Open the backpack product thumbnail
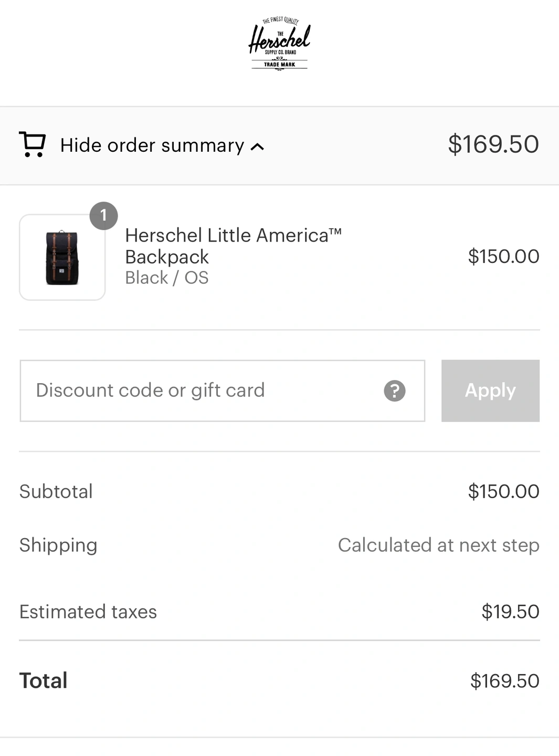 pyautogui.click(x=62, y=258)
